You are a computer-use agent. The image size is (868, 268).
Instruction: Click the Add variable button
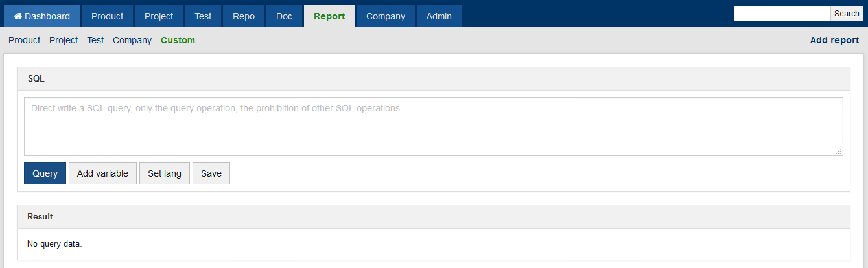(102, 173)
